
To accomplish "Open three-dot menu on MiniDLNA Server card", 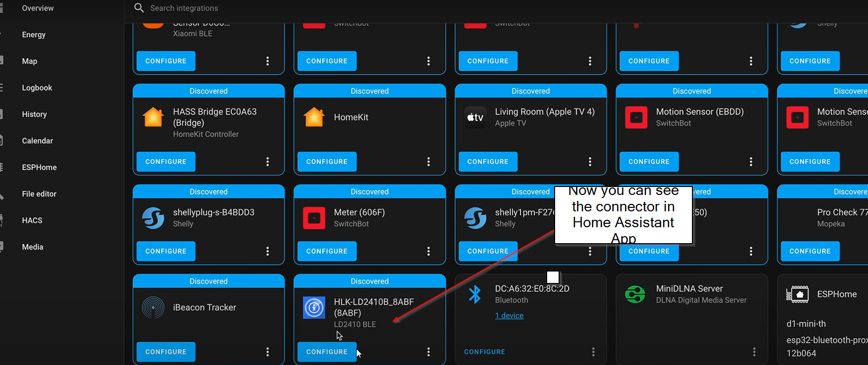I will pyautogui.click(x=754, y=352).
